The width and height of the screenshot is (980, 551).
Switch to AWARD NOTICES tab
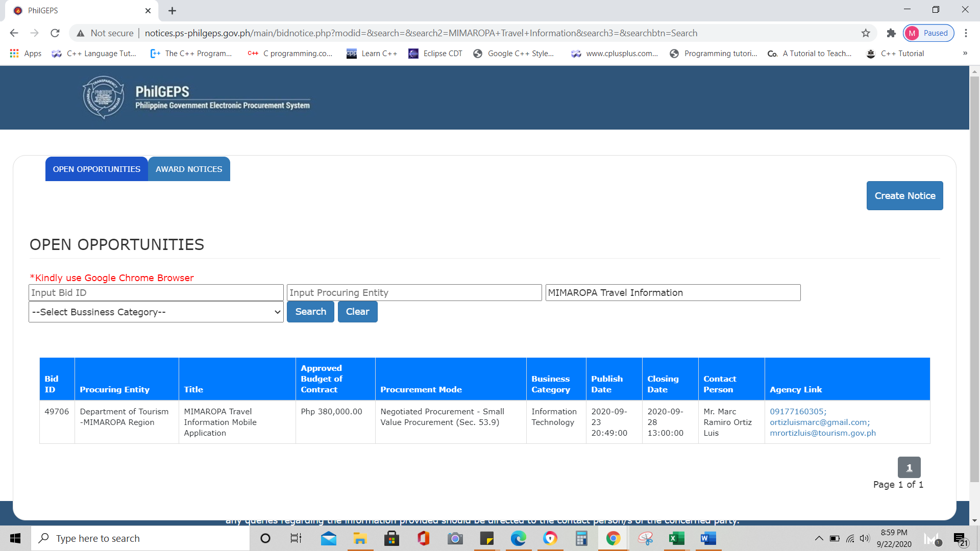click(x=189, y=169)
